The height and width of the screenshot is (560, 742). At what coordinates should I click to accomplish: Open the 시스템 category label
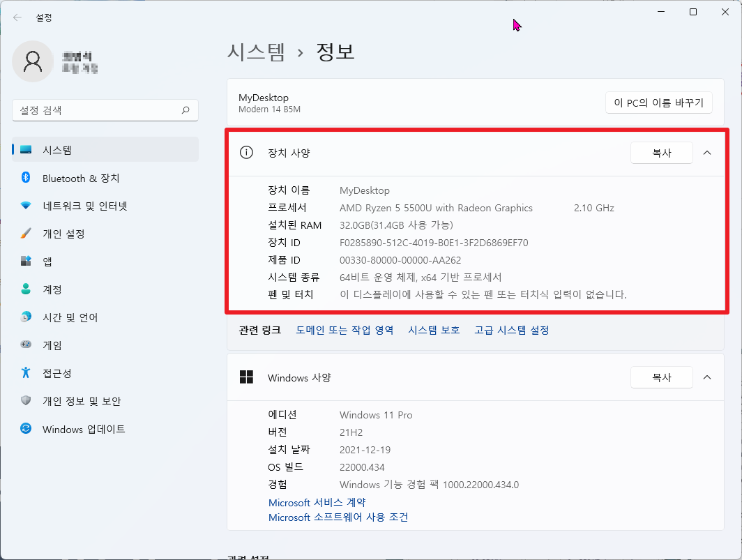pos(57,150)
